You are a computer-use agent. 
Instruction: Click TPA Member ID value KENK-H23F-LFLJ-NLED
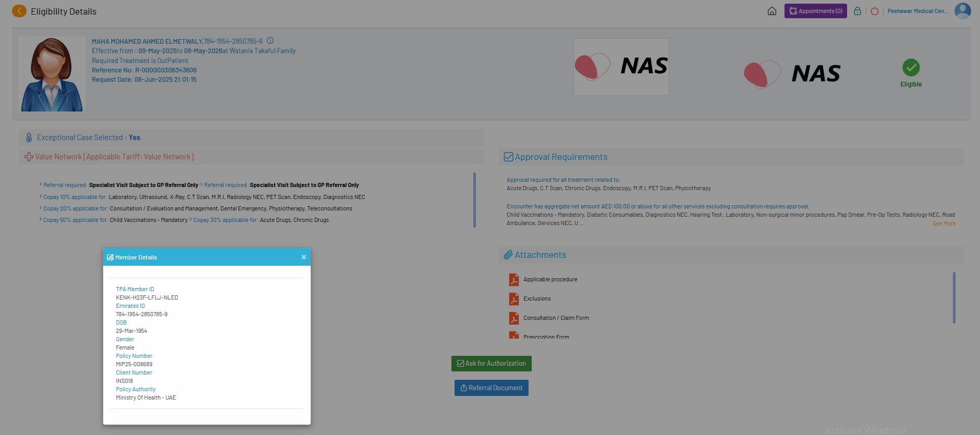pyautogui.click(x=147, y=297)
